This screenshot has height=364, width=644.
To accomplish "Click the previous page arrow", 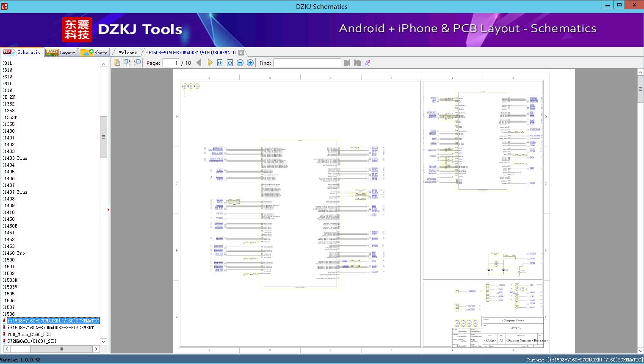I will tap(199, 63).
